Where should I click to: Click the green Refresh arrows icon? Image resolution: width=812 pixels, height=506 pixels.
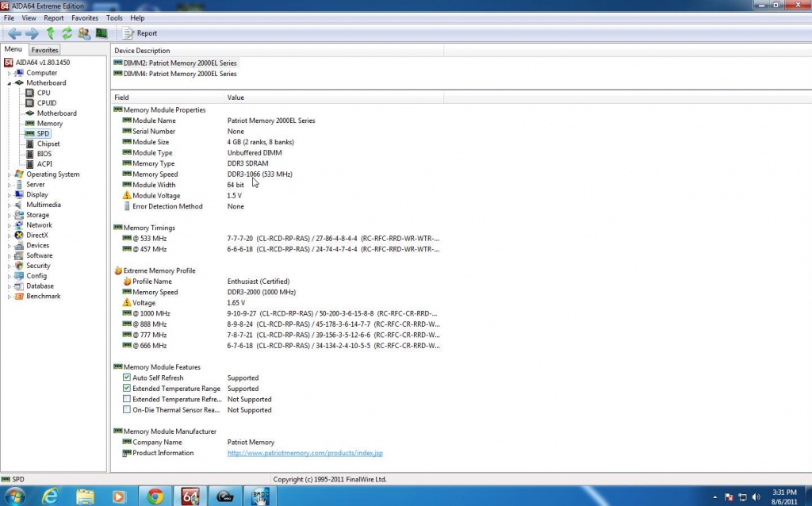(67, 33)
